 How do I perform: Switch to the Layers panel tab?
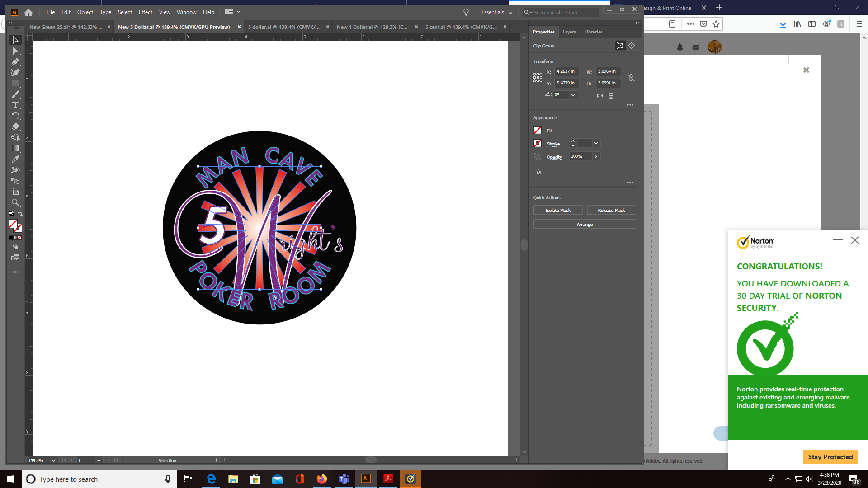coord(569,32)
